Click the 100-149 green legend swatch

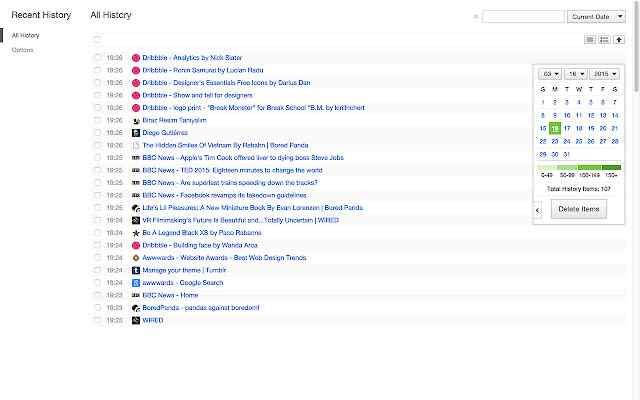(589, 167)
